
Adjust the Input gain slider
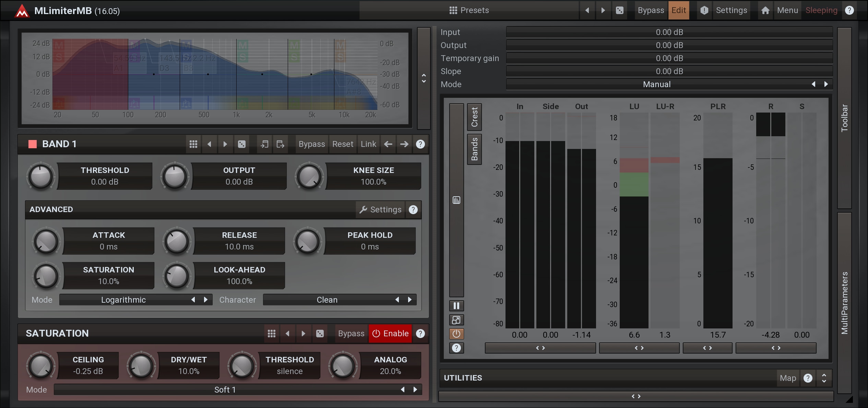(x=669, y=32)
